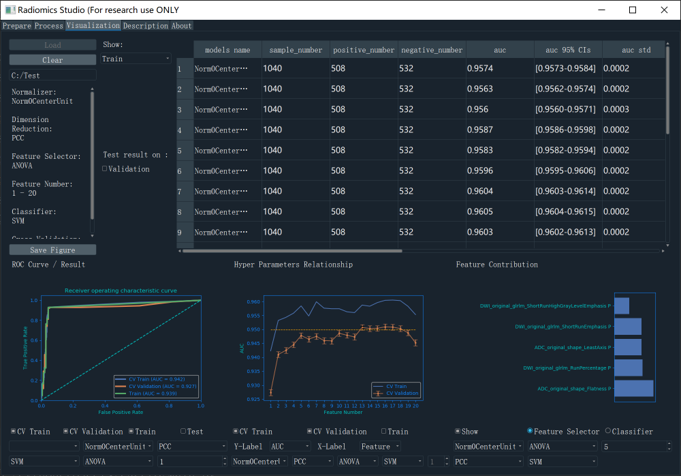The height and width of the screenshot is (476, 681).
Task: Click the ROC curve plot
Action: coord(121,350)
